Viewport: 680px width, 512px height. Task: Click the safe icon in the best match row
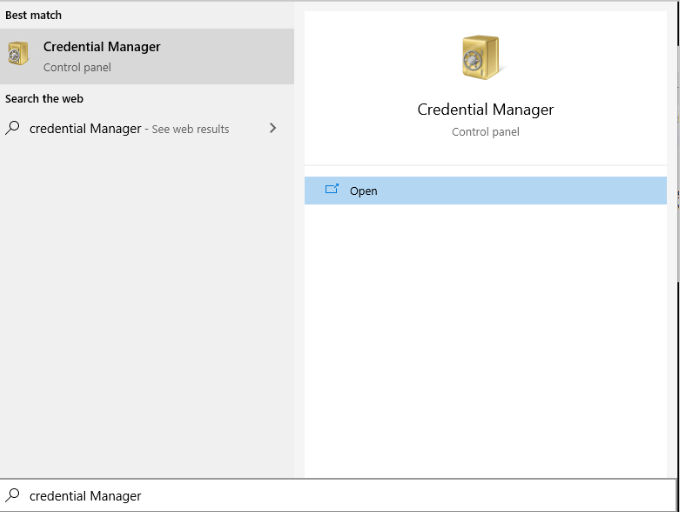(18, 53)
